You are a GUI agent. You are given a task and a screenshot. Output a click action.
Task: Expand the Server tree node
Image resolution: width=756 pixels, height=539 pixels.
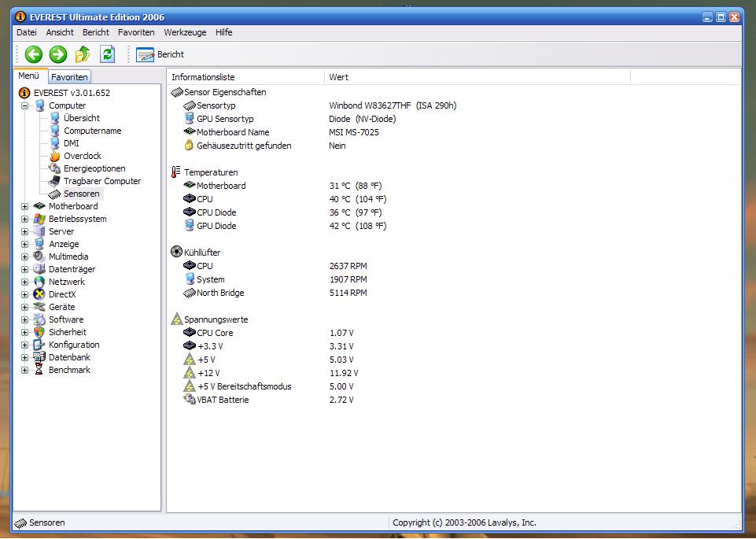coord(24,231)
